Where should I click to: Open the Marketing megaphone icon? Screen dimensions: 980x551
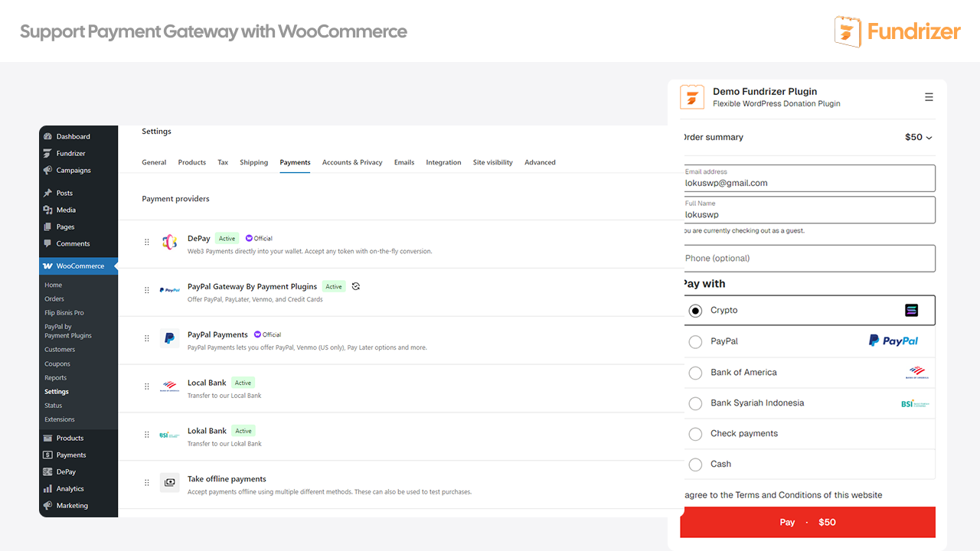48,505
